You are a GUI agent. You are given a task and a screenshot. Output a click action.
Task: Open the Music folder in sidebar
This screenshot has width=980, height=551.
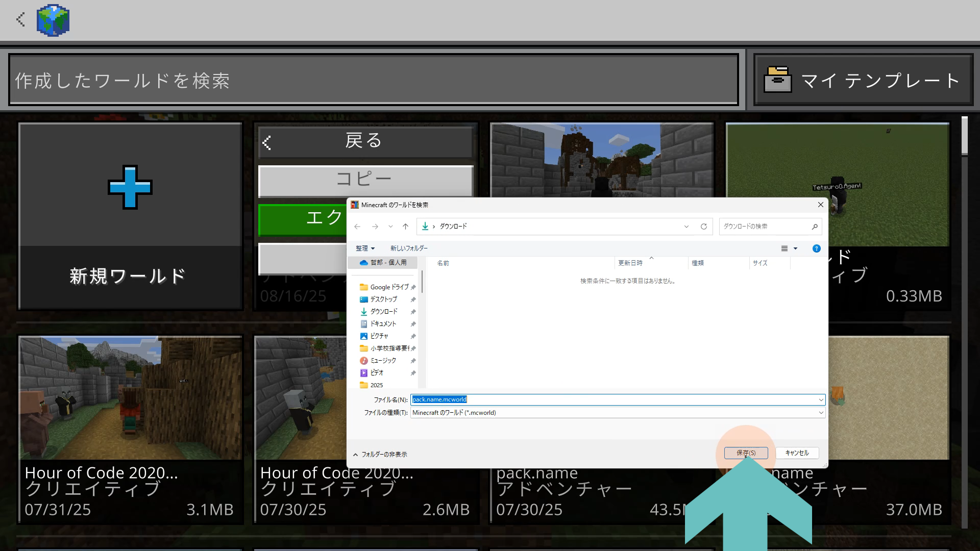pyautogui.click(x=383, y=361)
